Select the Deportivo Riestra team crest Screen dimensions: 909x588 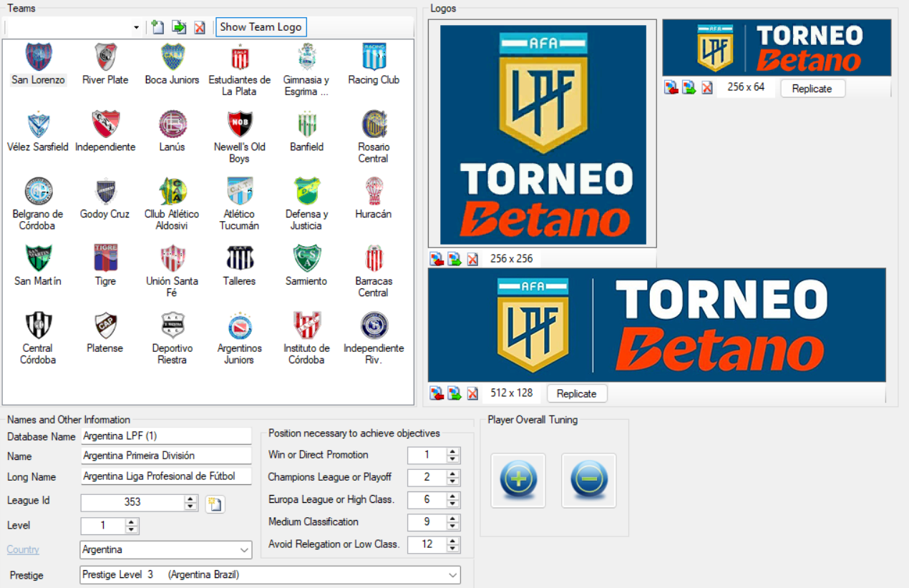coord(172,325)
